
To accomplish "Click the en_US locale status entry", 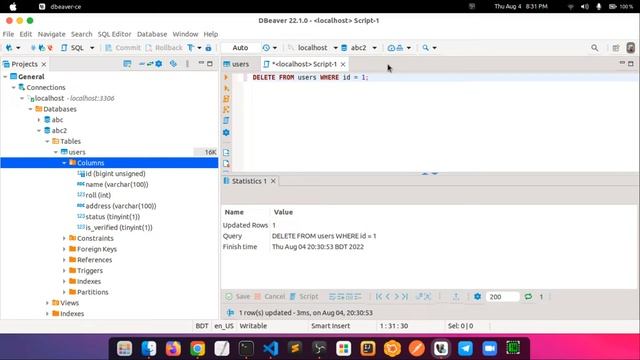I will [224, 326].
